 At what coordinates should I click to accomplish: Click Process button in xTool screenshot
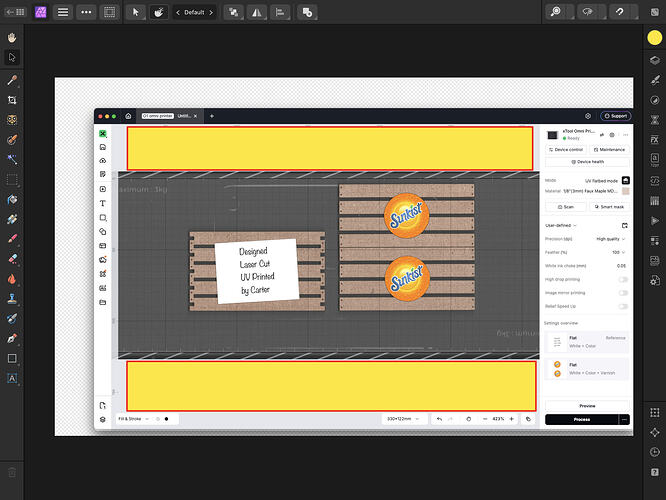click(x=581, y=419)
